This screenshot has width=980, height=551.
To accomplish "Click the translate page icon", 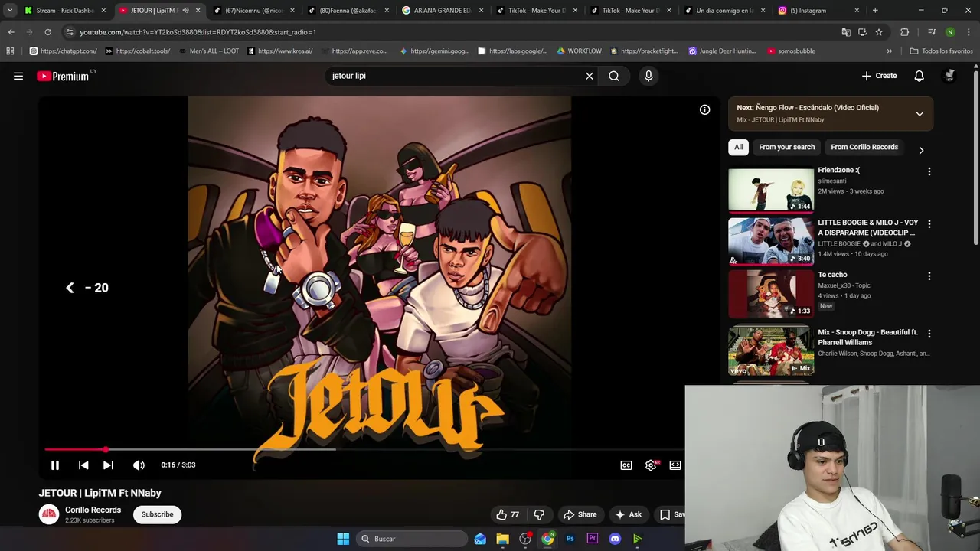I will coord(845,32).
